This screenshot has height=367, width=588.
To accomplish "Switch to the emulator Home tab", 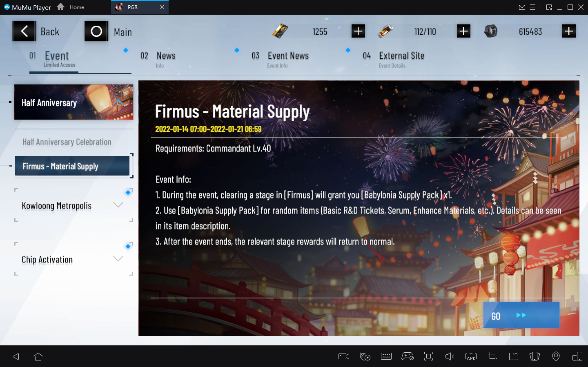I will [x=71, y=7].
